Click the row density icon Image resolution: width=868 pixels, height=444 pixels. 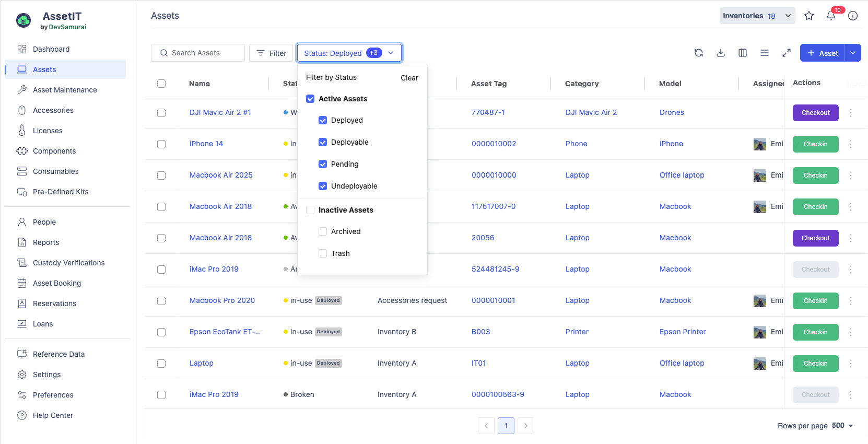pos(765,53)
